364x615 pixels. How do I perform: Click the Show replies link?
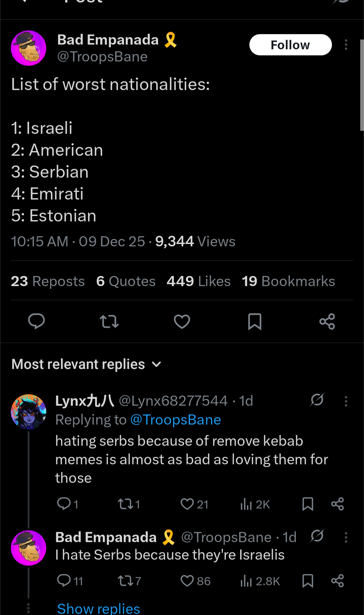coord(98,609)
